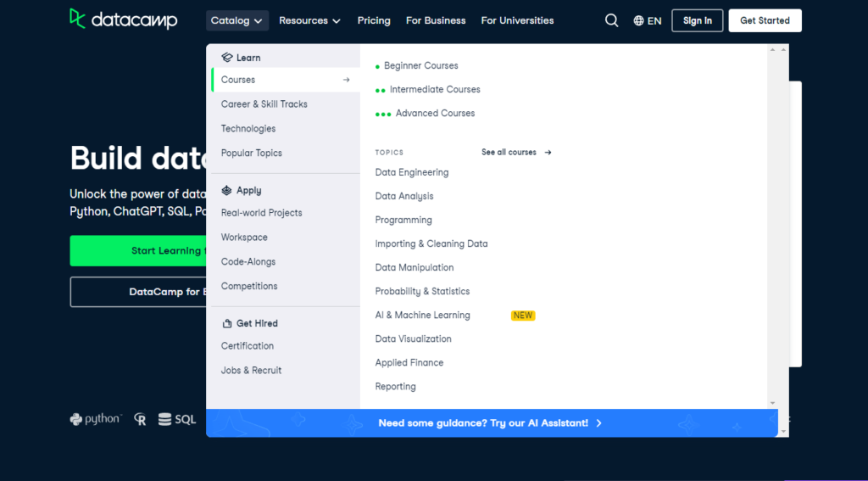Click the arrow next to See all courses

(548, 153)
